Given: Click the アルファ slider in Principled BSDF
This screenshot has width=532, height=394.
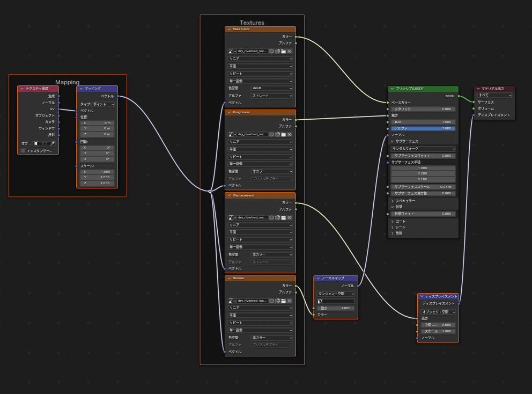Looking at the screenshot, I should (423, 128).
